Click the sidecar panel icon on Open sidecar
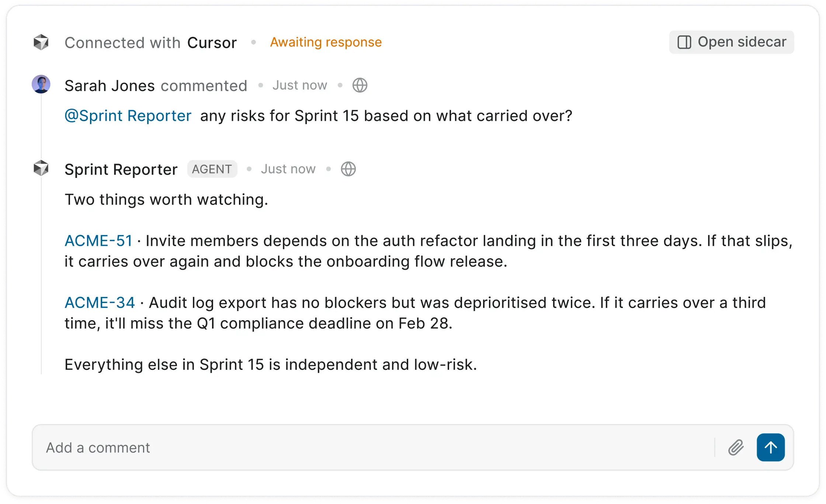Viewport: 826px width, 504px height. (x=685, y=42)
